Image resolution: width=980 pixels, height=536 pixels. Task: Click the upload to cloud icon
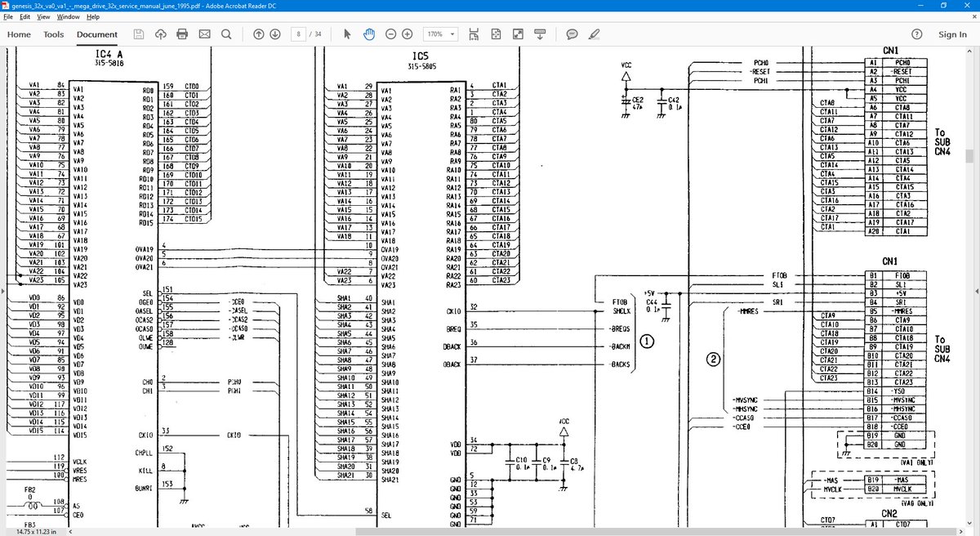pos(160,34)
